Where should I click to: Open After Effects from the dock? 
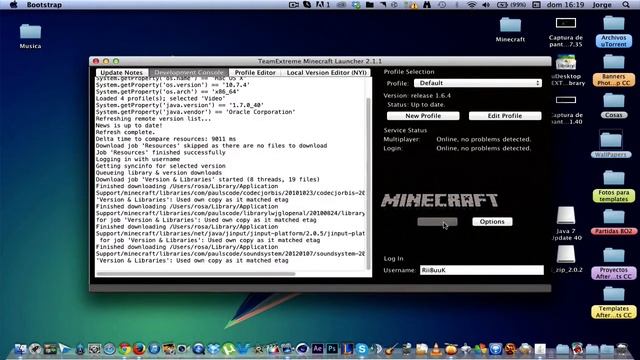318,349
